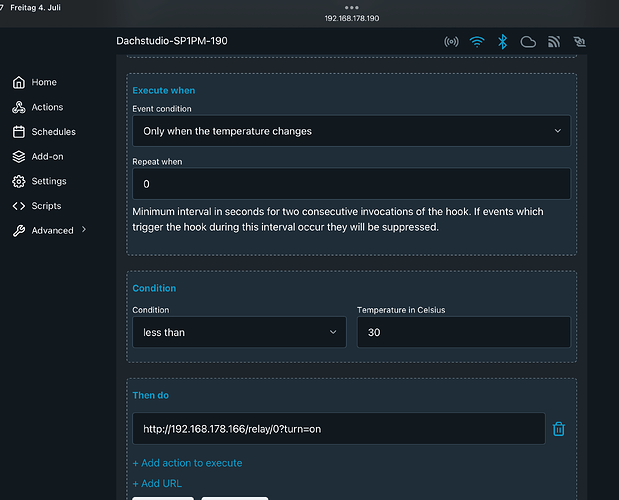Click the access point broadcast status icon
Viewport: 619px width, 500px height.
pos(451,41)
